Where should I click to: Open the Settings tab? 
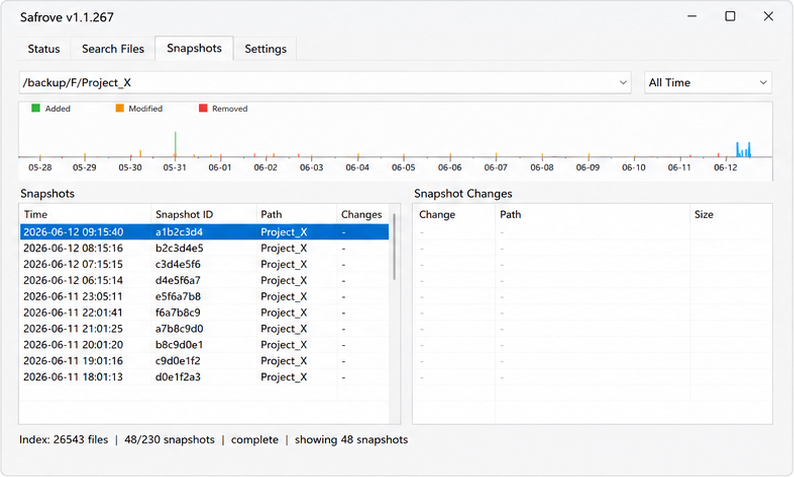[265, 49]
